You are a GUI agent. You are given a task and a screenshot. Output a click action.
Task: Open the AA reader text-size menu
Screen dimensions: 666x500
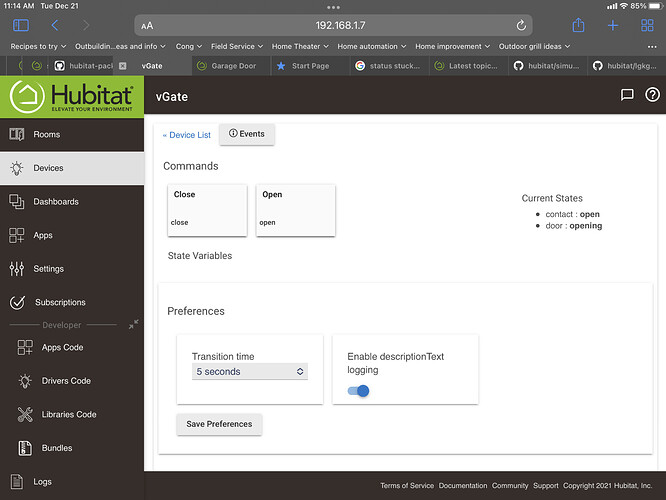pos(147,26)
